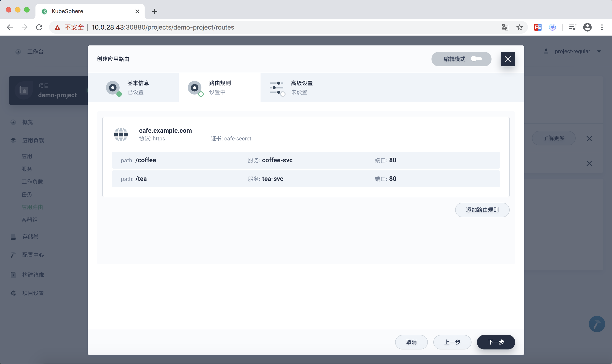Image resolution: width=612 pixels, height=364 pixels.
Task: Open the Chrome profile avatar icon
Action: pyautogui.click(x=587, y=27)
